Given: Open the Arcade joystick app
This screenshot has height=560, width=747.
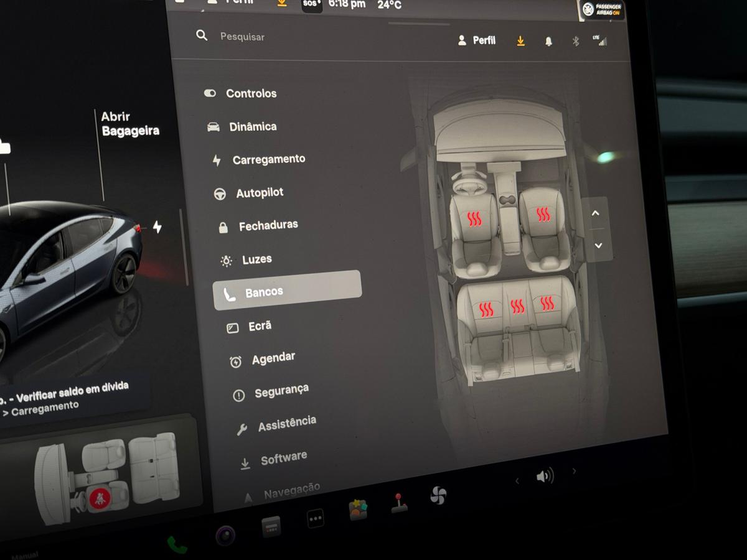Looking at the screenshot, I should click(399, 502).
